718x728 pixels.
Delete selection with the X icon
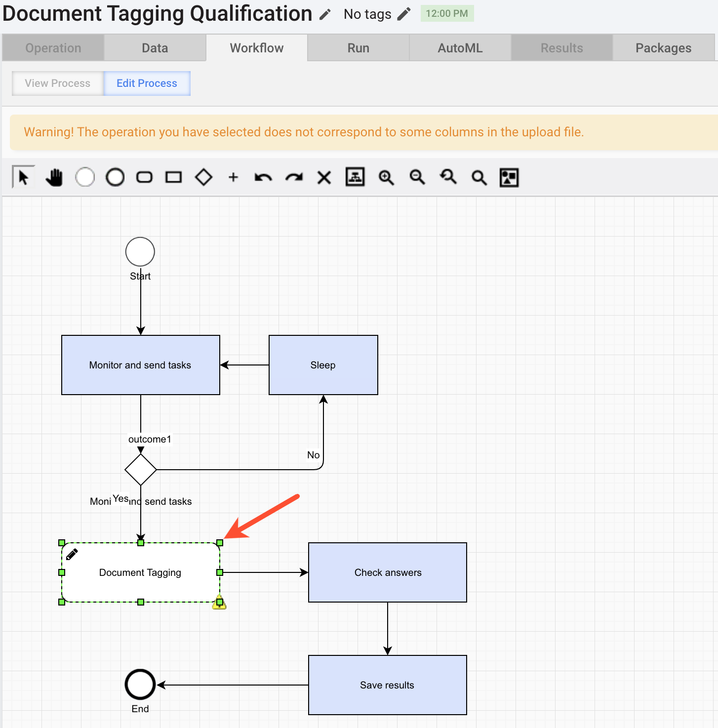click(x=324, y=177)
